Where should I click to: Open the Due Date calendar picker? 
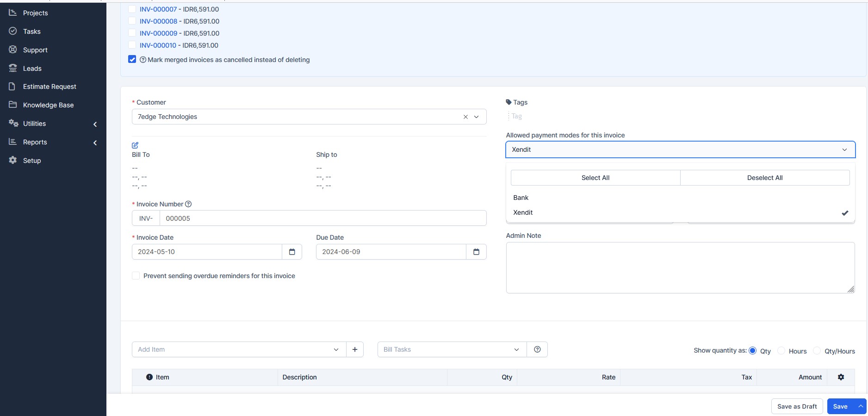click(x=476, y=252)
